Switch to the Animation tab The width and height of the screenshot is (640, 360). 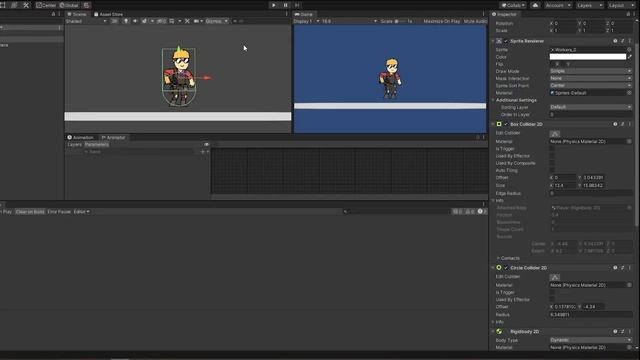[x=80, y=138]
